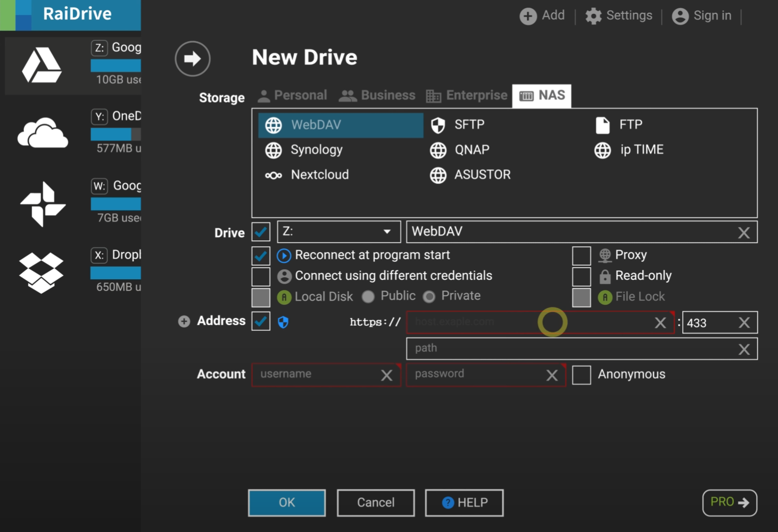Clear the host address field
The height and width of the screenshot is (532, 778).
(x=660, y=322)
